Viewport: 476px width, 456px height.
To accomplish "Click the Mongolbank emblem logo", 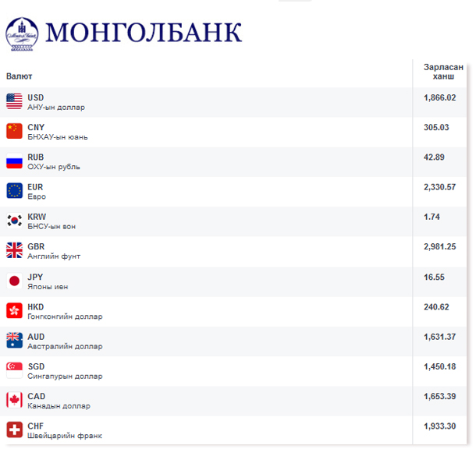I will click(x=21, y=32).
